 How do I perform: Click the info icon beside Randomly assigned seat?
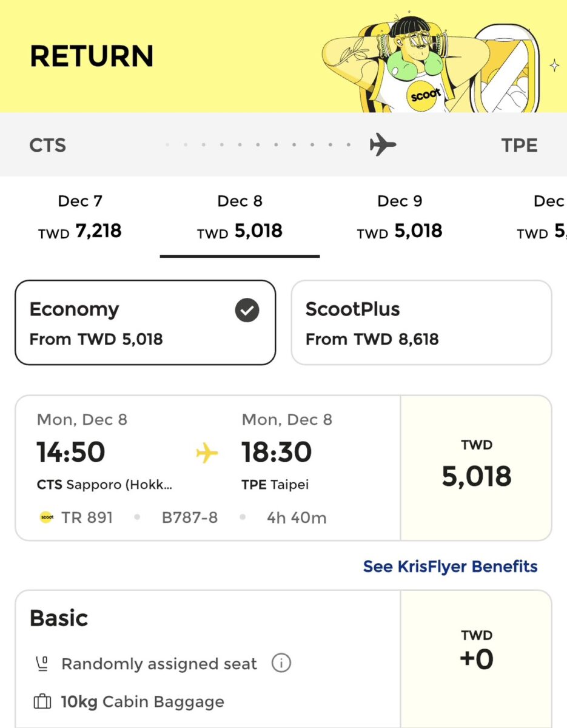281,664
